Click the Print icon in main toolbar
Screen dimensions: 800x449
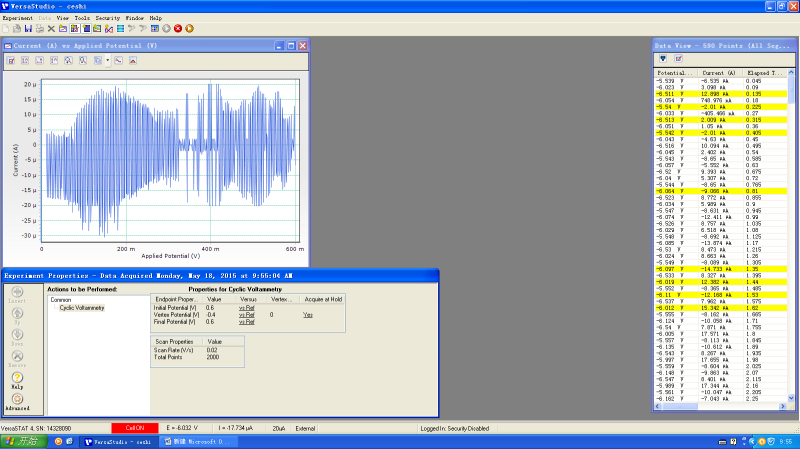[38, 28]
